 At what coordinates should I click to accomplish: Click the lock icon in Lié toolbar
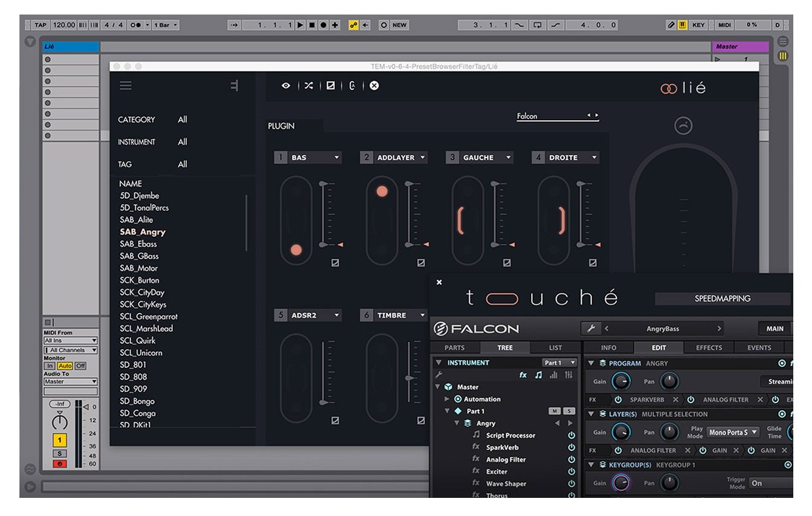(x=352, y=86)
